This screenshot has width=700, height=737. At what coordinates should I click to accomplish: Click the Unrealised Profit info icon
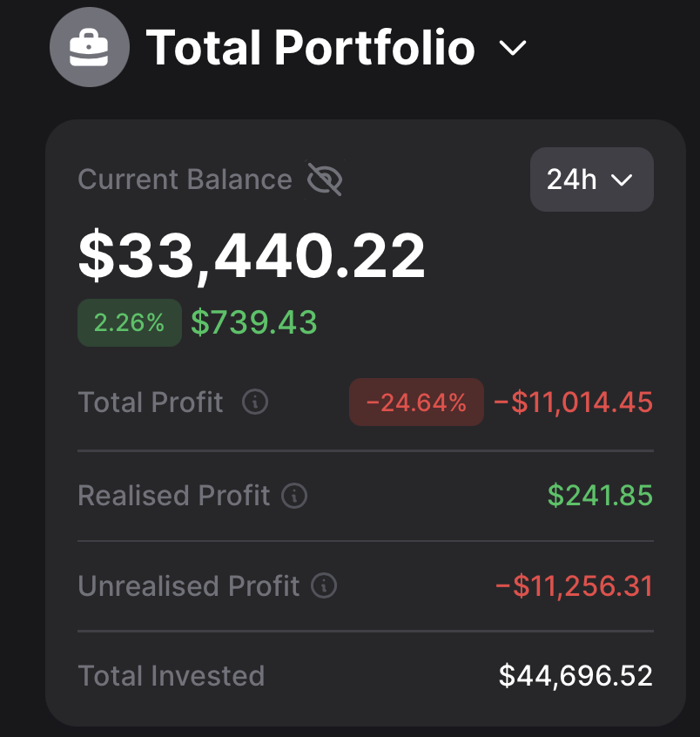pyautogui.click(x=324, y=586)
